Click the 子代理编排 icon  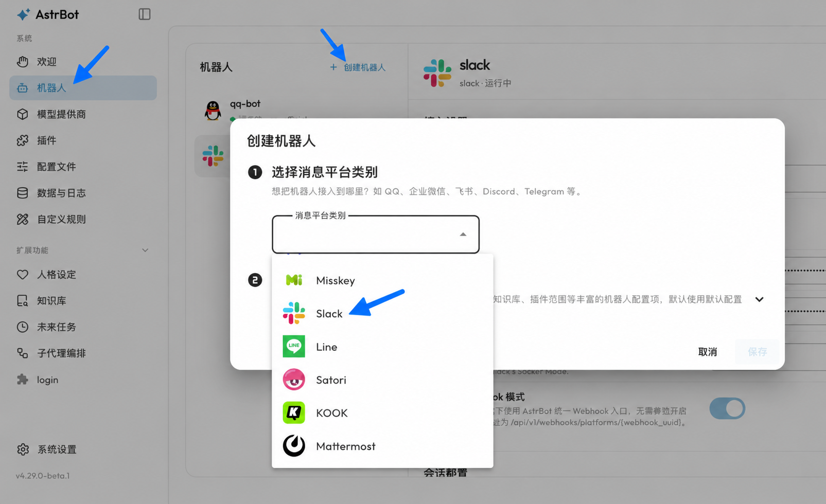coord(22,353)
